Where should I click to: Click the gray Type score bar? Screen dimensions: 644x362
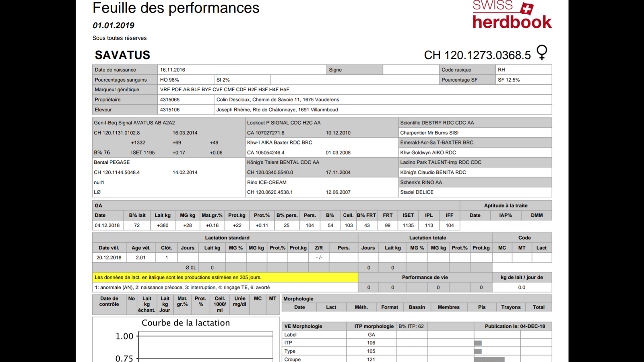point(478,351)
